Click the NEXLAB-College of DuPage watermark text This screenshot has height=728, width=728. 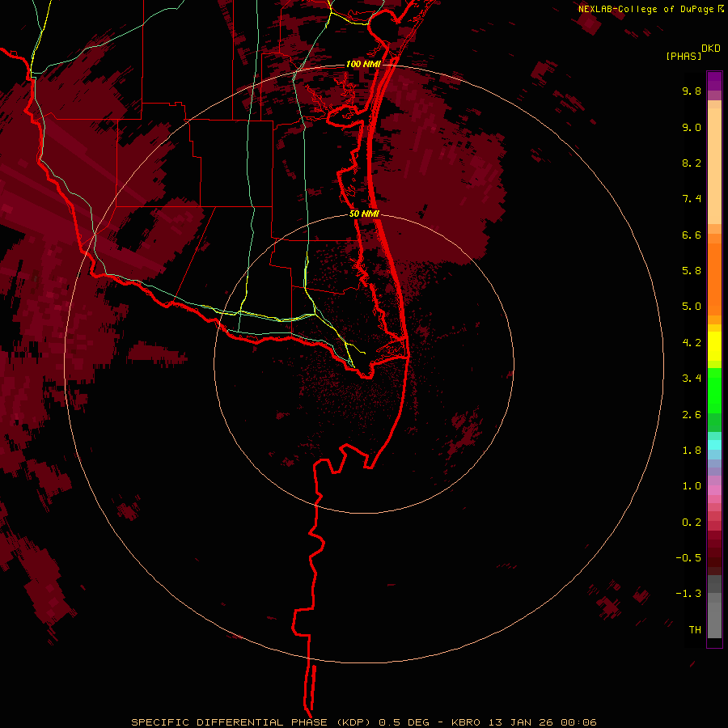[650, 9]
